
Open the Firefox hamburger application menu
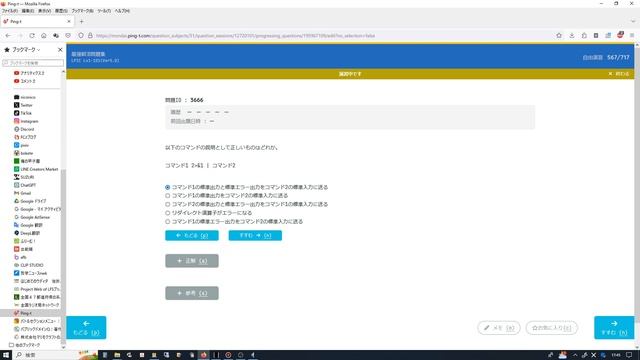(x=632, y=36)
